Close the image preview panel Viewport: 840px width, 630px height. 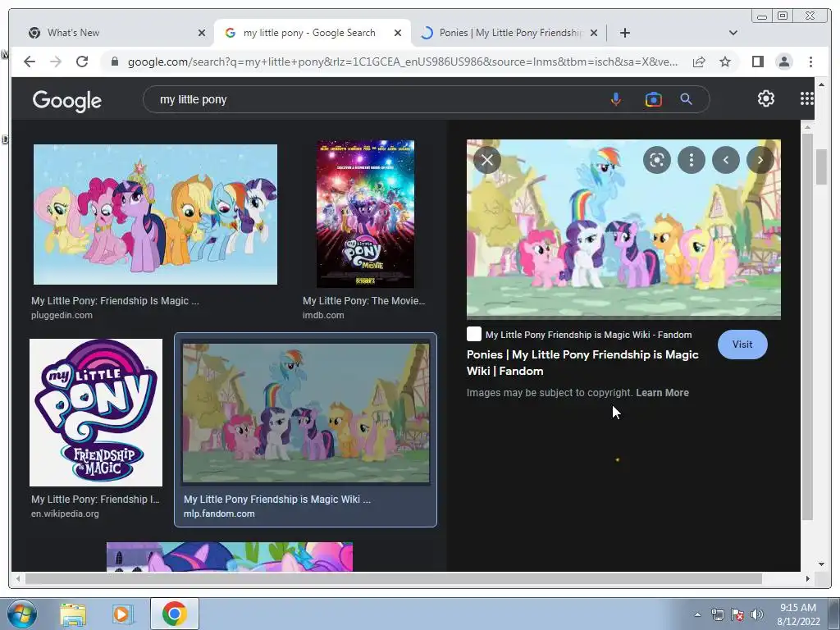pos(487,160)
